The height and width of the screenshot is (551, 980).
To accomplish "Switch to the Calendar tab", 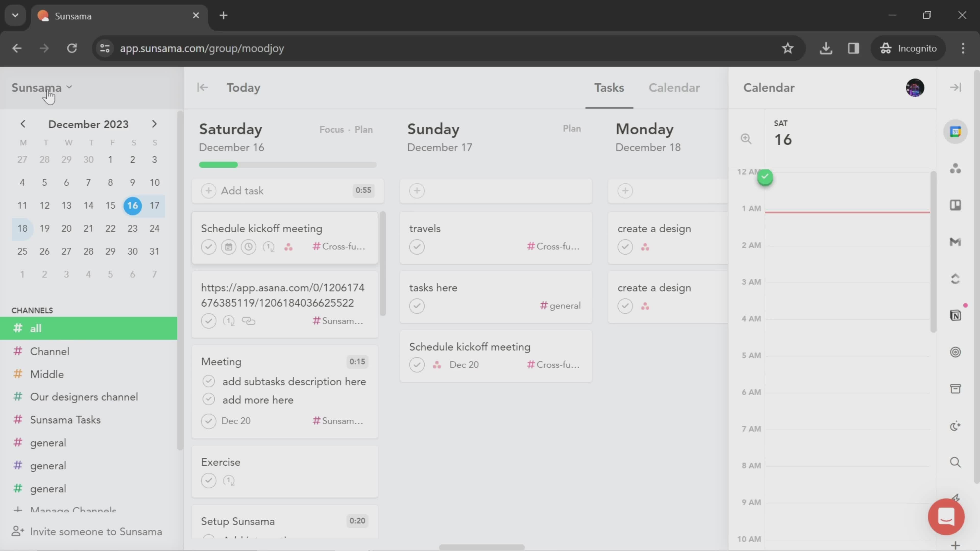I will point(674,87).
